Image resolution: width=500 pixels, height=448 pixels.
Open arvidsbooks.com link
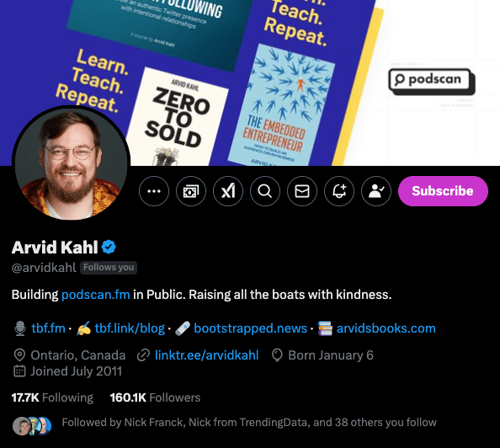(x=386, y=328)
